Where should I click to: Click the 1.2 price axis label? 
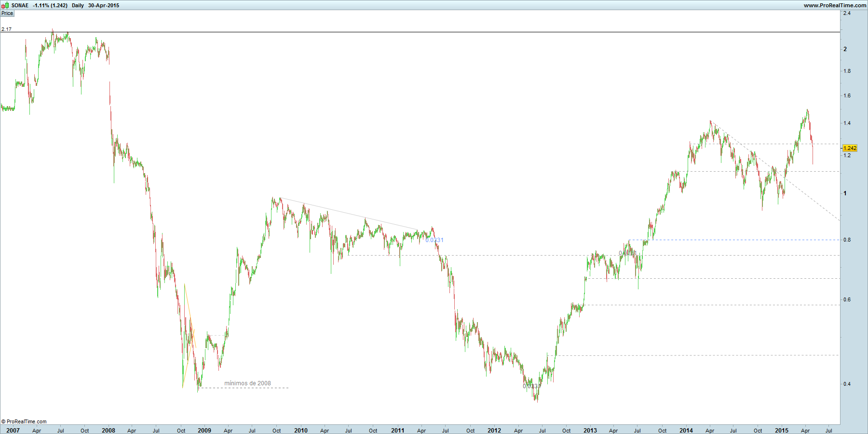click(x=847, y=155)
